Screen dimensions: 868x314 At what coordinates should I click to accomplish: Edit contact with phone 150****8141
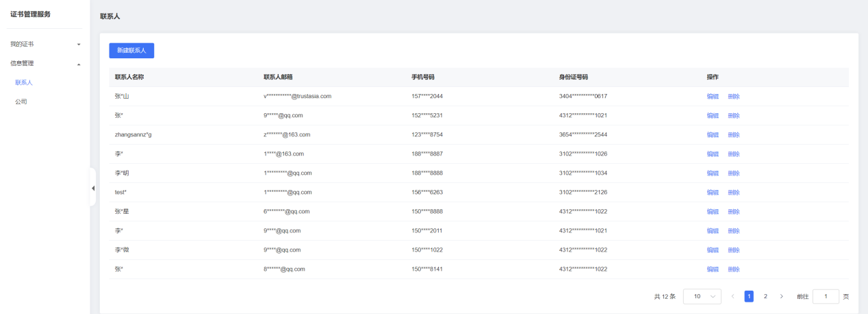coord(713,269)
